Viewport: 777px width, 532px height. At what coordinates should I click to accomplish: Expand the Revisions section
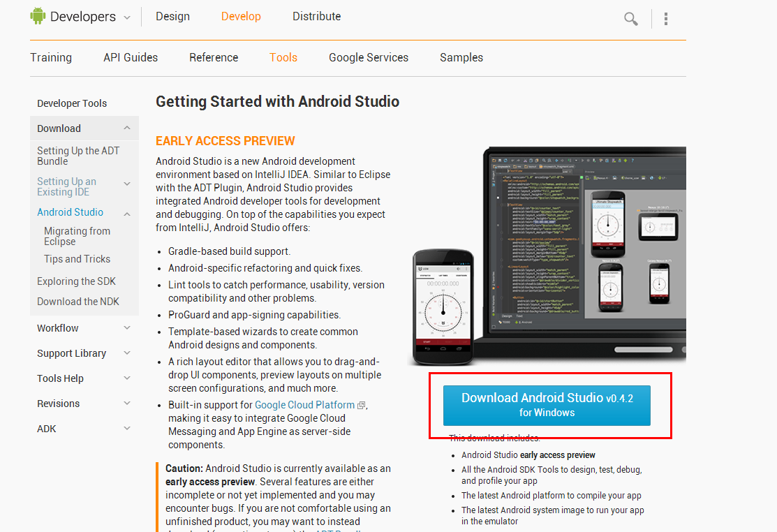[x=126, y=403]
